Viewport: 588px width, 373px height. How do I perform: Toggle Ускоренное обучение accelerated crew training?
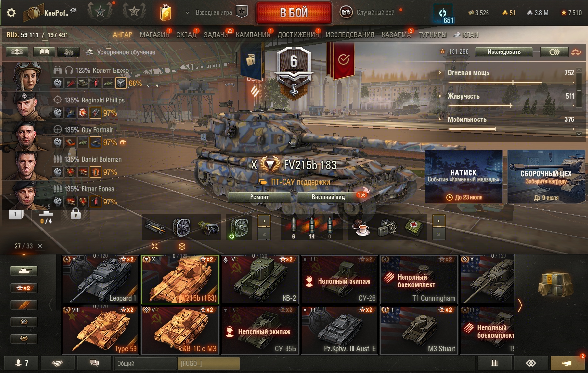click(x=121, y=52)
